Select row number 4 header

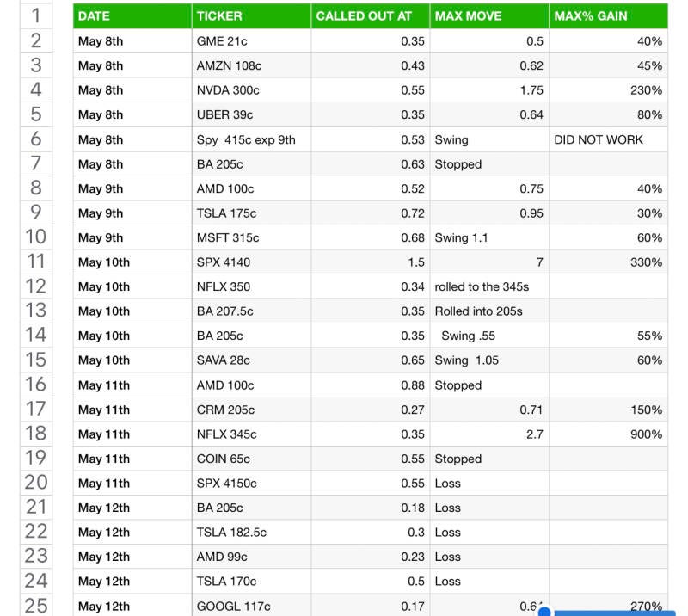click(36, 89)
